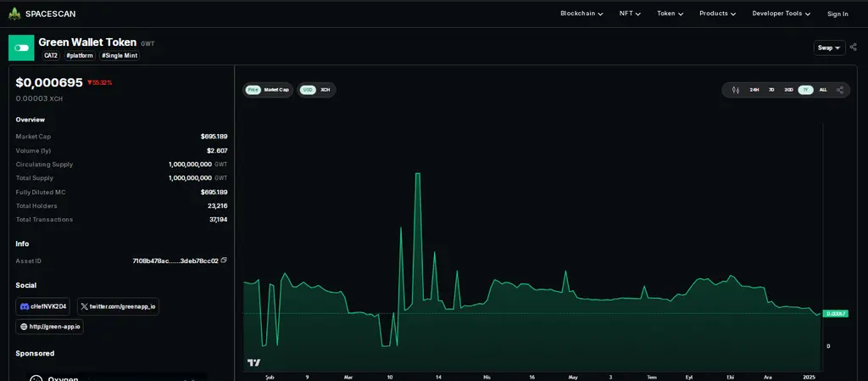Select Market Cap chart mode
Viewport: 868px width, 381px height.
click(276, 90)
